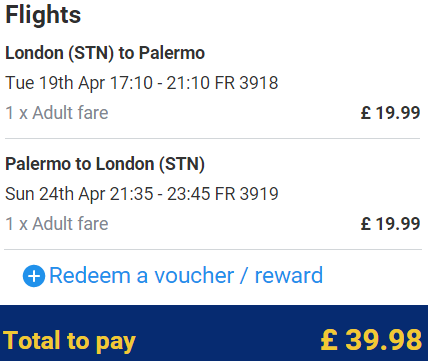The width and height of the screenshot is (428, 361).
Task: Click the total amount £ 39.98
Action: (x=371, y=340)
